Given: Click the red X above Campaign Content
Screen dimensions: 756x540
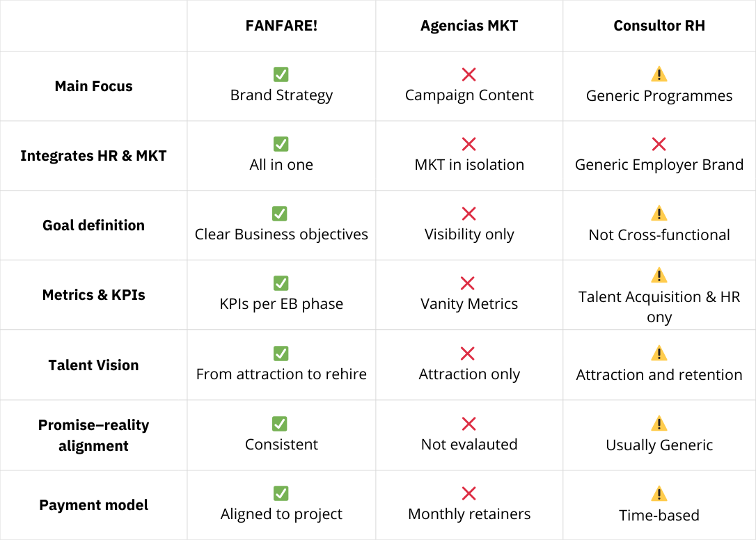Looking at the screenshot, I should click(x=469, y=74).
